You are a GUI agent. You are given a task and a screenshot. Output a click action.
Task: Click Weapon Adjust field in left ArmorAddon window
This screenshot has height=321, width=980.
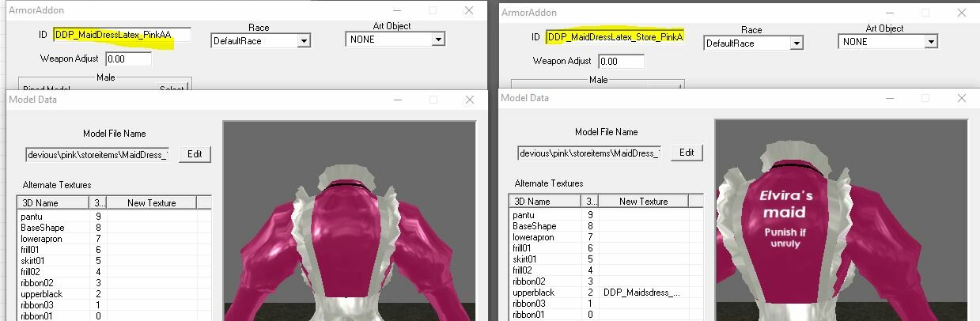click(x=129, y=59)
